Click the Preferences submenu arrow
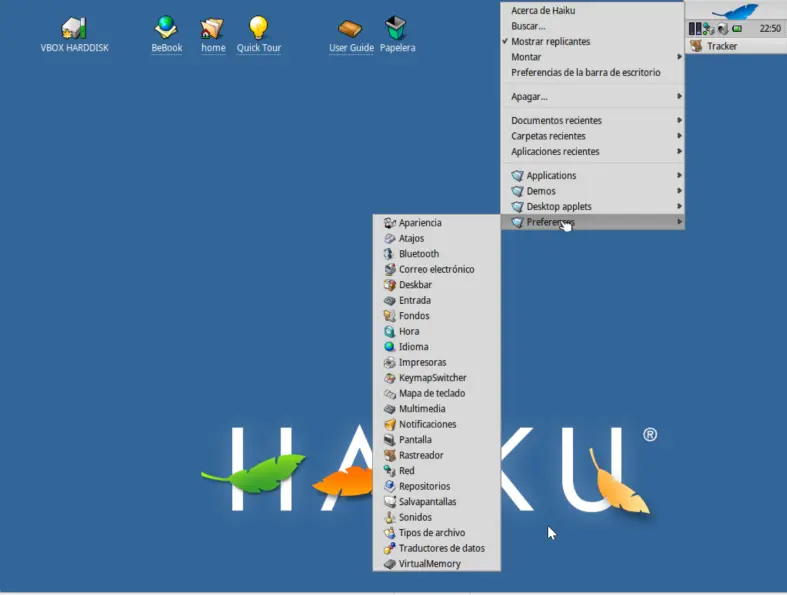The image size is (787, 595). 679,221
